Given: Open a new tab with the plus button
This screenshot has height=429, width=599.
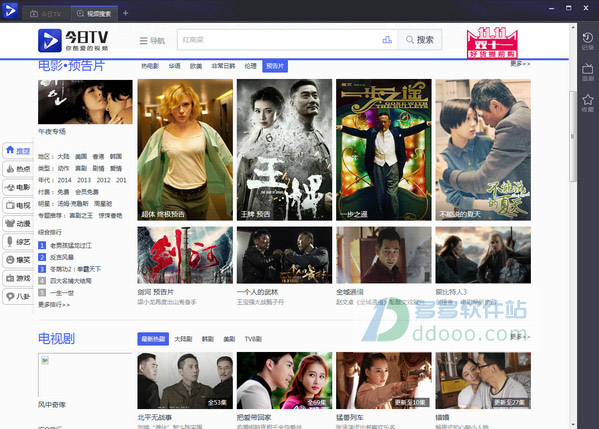Looking at the screenshot, I should (x=125, y=13).
